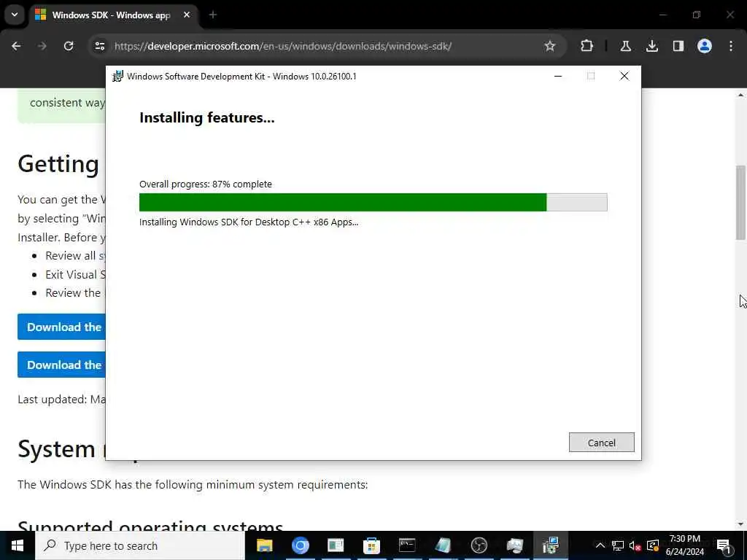Click the first blue Download button on page
747x560 pixels.
[61, 327]
